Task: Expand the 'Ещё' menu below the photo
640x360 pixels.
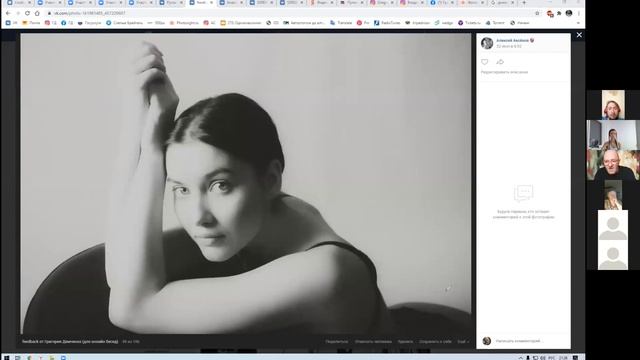Action: click(463, 342)
